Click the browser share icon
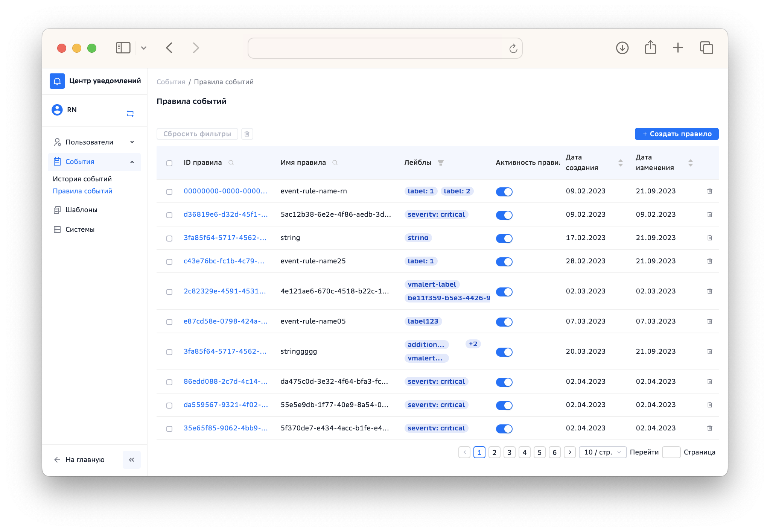The image size is (770, 532). point(650,48)
